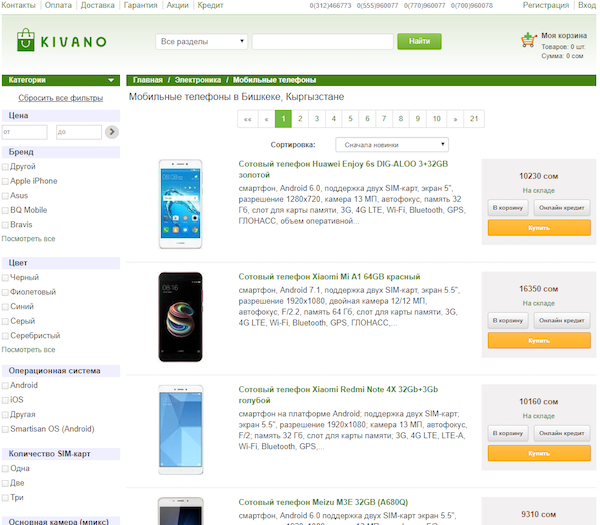
Task: Open the shopping cart icon
Action: [x=528, y=40]
